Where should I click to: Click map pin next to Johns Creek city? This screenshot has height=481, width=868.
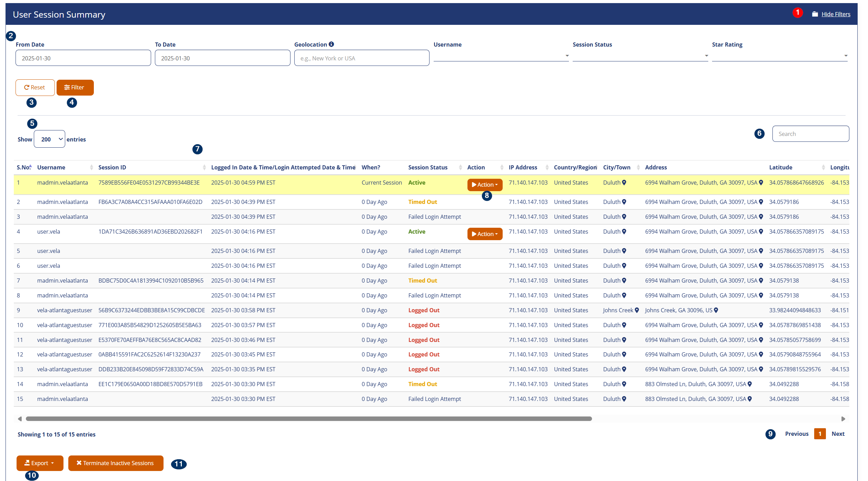click(637, 310)
